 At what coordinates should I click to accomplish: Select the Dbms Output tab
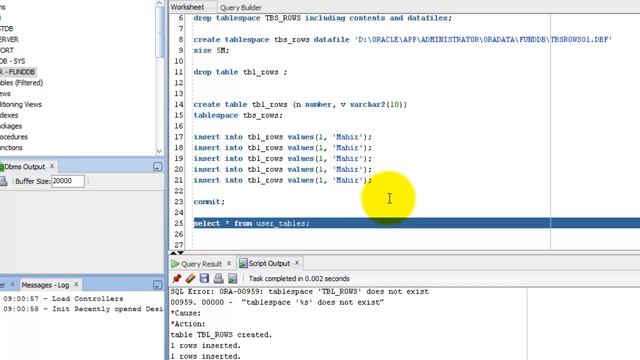coord(24,167)
